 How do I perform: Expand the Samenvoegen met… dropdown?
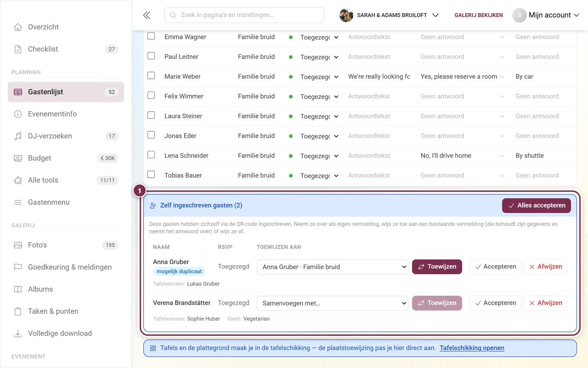point(332,303)
